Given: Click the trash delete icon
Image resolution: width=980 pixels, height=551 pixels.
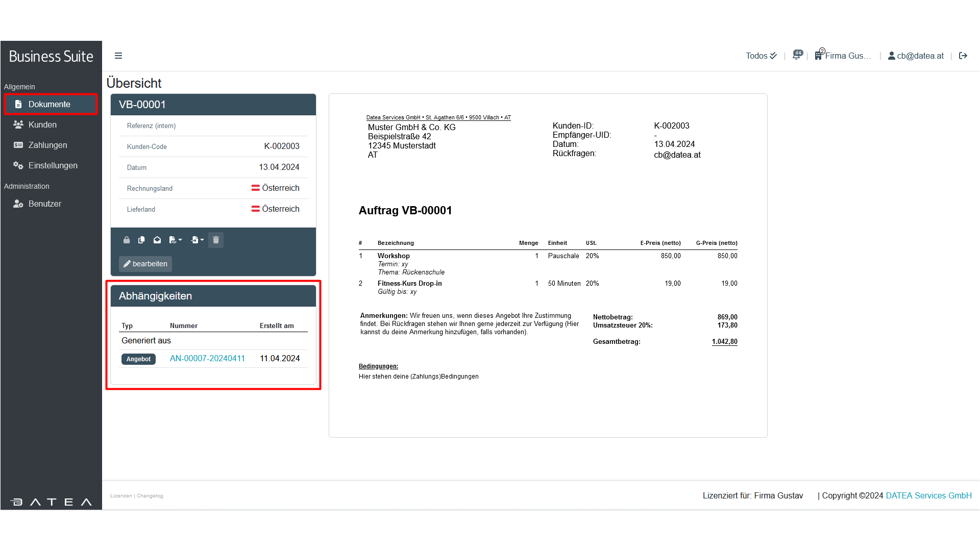Looking at the screenshot, I should point(216,240).
